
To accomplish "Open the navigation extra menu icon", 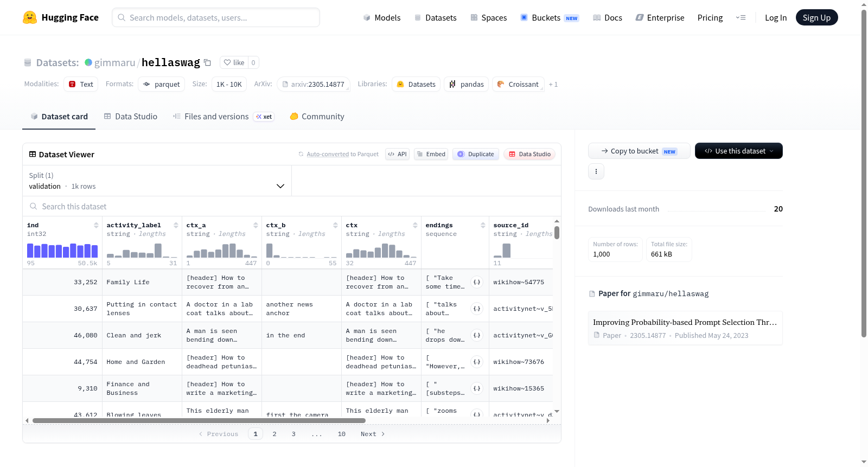I will [x=741, y=17].
